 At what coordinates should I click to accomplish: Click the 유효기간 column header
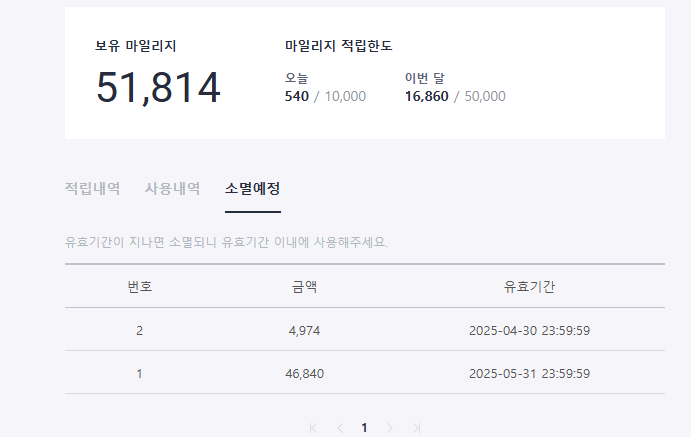tap(529, 287)
